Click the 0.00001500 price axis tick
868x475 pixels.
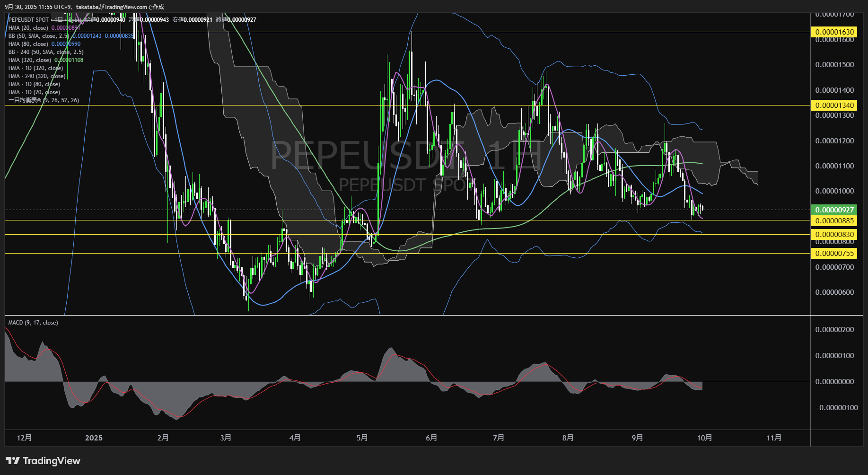pos(835,65)
